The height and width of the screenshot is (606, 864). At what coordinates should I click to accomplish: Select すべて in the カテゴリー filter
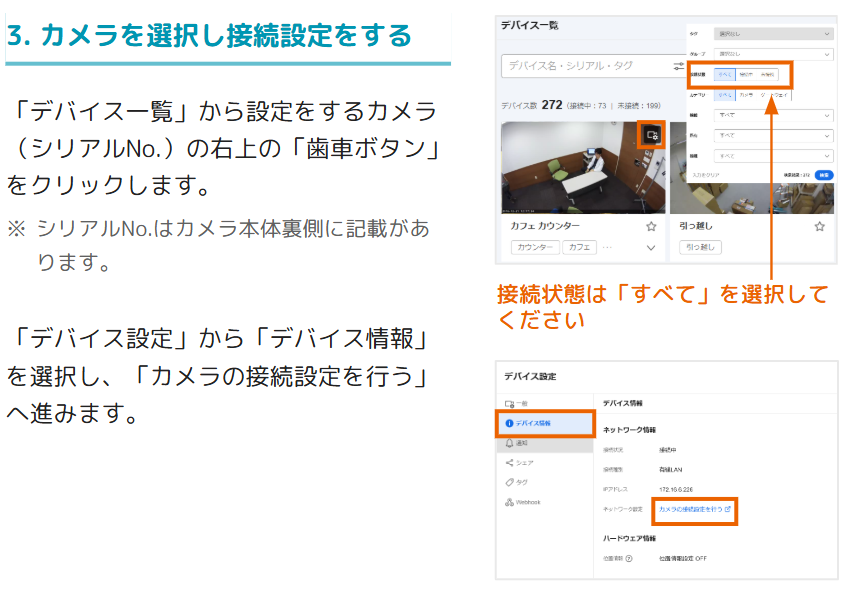click(x=725, y=95)
